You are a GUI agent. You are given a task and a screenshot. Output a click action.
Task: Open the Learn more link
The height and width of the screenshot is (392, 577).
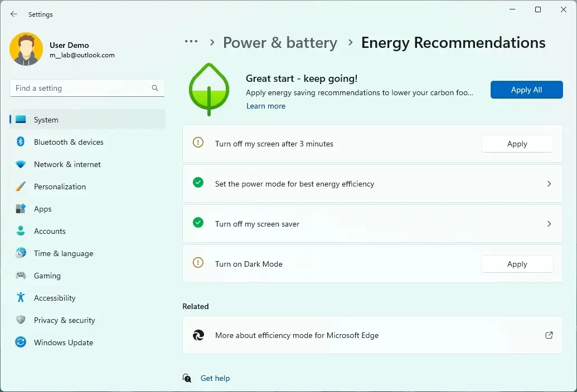click(x=266, y=106)
